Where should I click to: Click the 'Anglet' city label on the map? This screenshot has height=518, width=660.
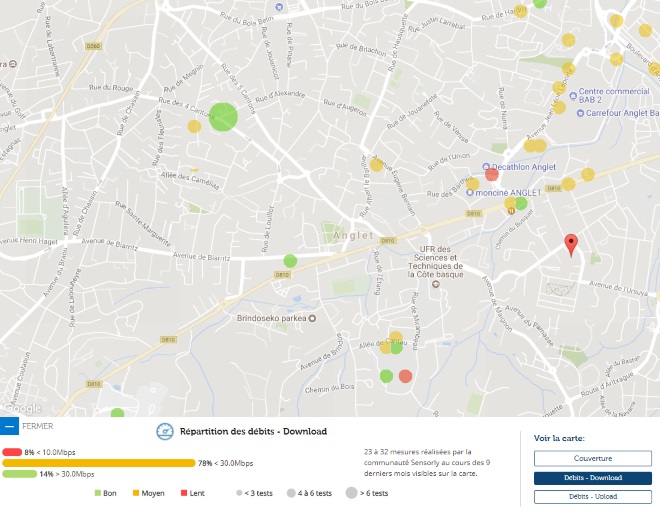click(353, 235)
